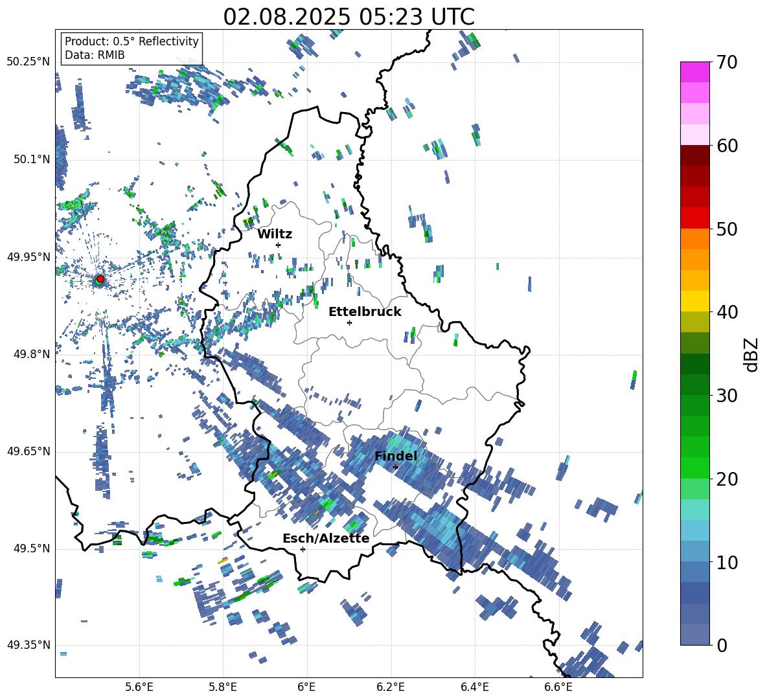Click 'Product: 0.5° Reflectivity' text

coord(132,41)
